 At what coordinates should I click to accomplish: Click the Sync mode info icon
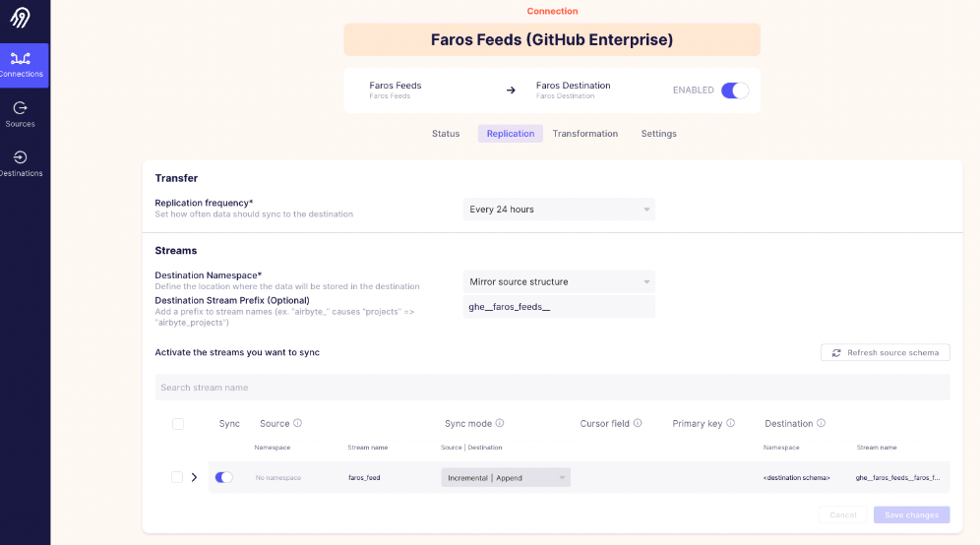pyautogui.click(x=500, y=423)
